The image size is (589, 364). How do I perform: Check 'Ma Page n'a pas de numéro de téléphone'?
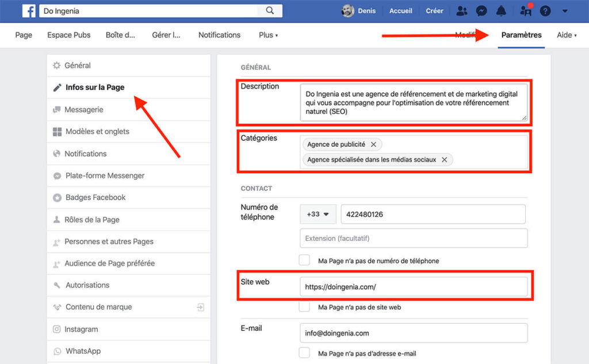(304, 260)
